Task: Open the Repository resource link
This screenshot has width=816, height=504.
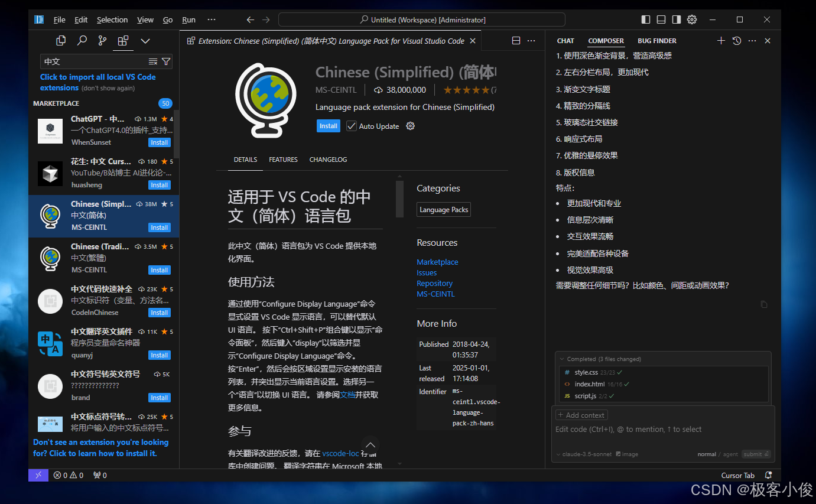Action: [434, 283]
